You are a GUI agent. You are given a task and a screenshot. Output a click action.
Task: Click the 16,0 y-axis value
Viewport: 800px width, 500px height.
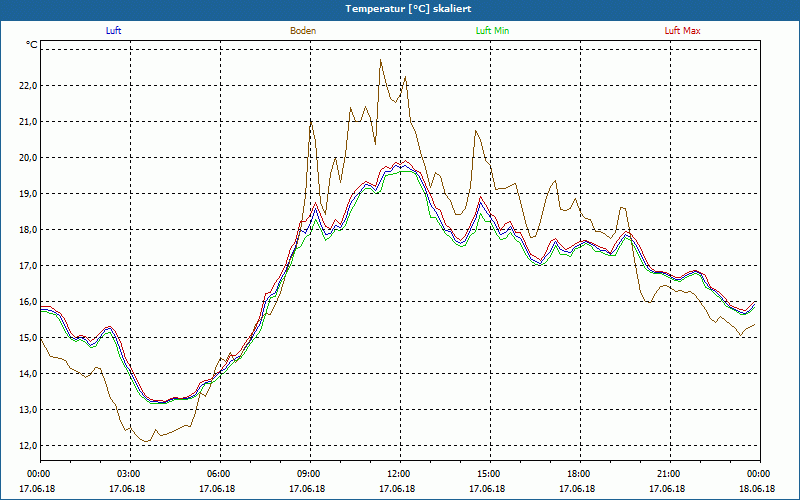pos(28,302)
